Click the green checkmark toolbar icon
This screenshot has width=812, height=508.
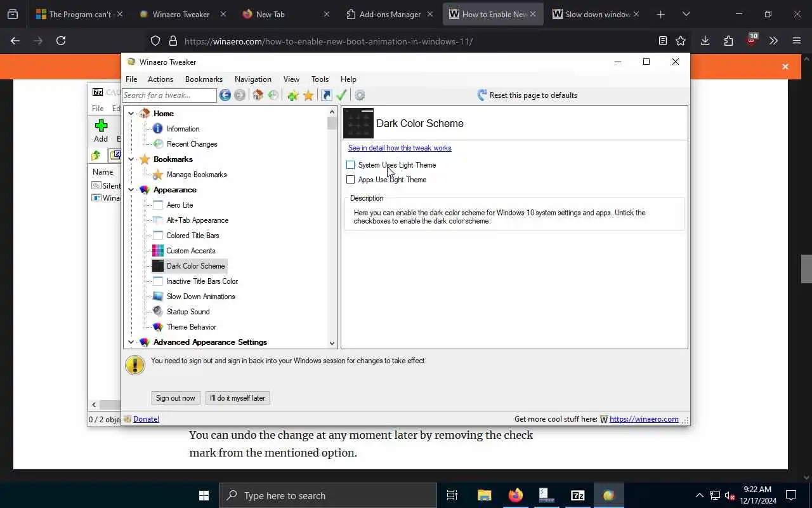tap(341, 95)
